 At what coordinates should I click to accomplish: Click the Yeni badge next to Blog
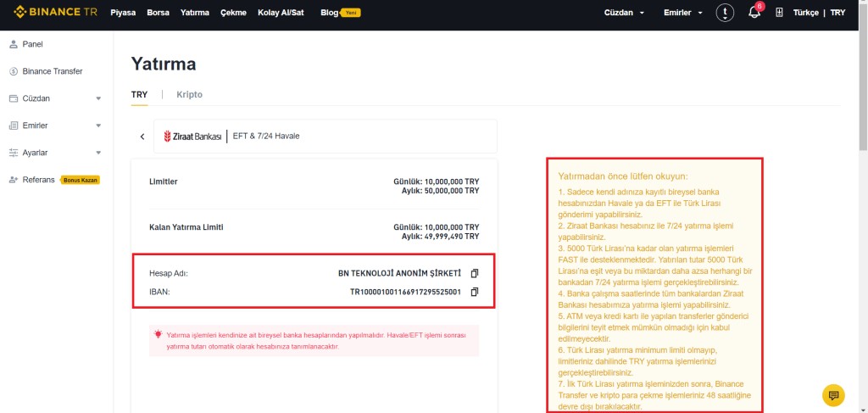pos(350,12)
